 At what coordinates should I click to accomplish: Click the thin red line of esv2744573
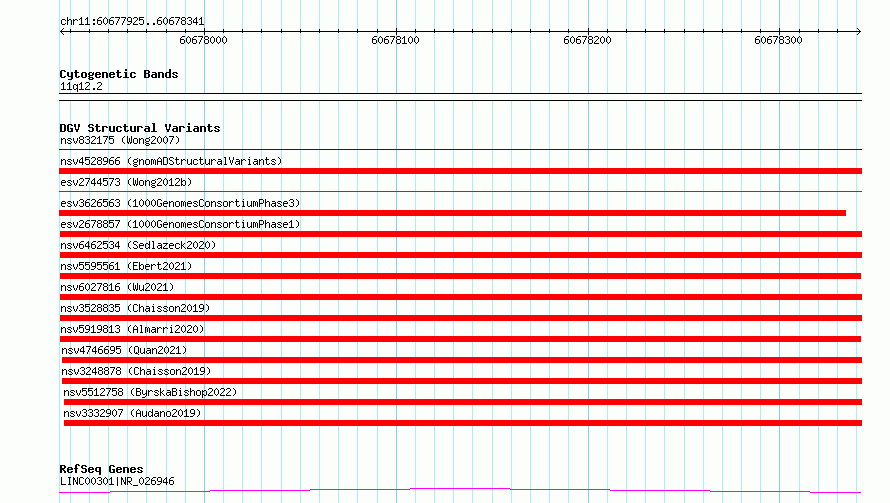point(460,191)
